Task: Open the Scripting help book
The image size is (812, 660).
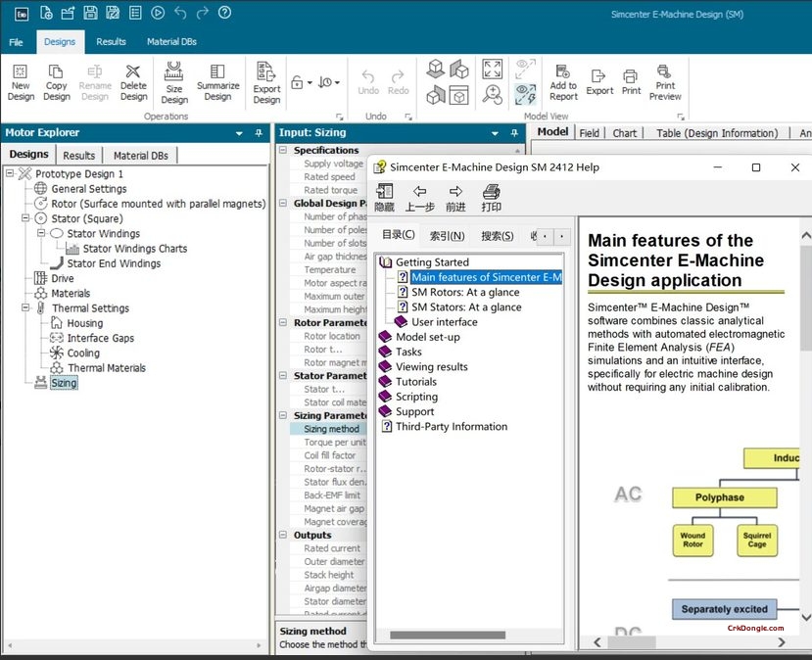Action: (416, 397)
